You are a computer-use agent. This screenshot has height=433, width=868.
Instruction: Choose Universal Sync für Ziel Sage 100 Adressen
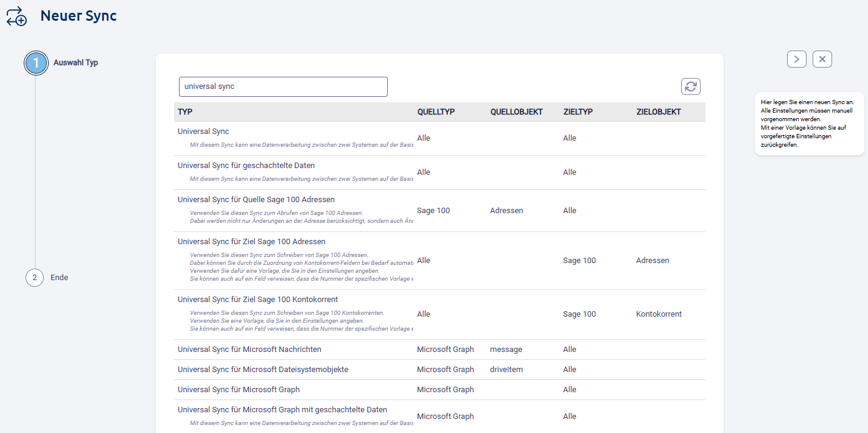[251, 242]
